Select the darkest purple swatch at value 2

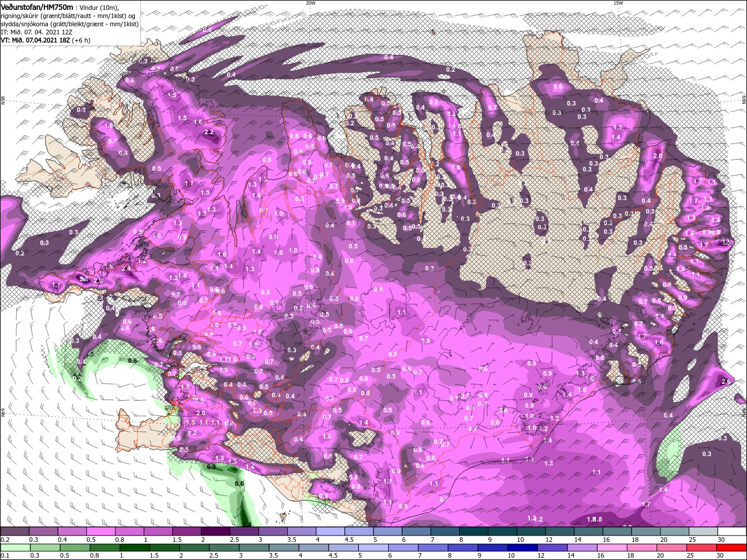215,531
